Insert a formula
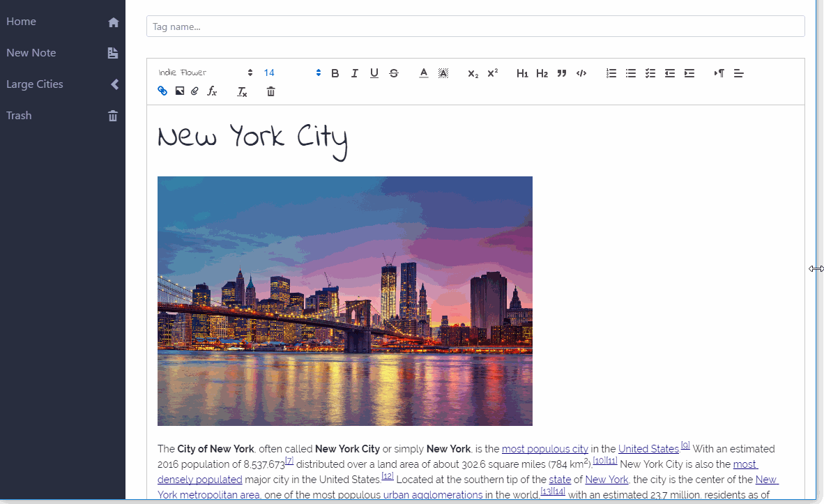Image resolution: width=824 pixels, height=504 pixels. tap(212, 91)
